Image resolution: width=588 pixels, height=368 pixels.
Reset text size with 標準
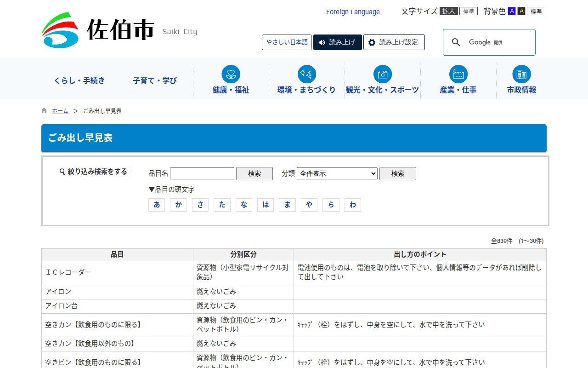[x=468, y=11]
